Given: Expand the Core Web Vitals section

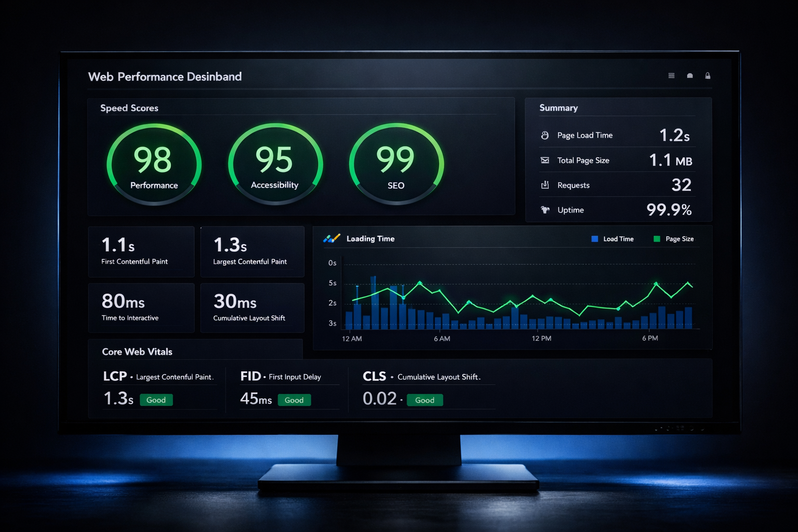Looking at the screenshot, I should (137, 351).
